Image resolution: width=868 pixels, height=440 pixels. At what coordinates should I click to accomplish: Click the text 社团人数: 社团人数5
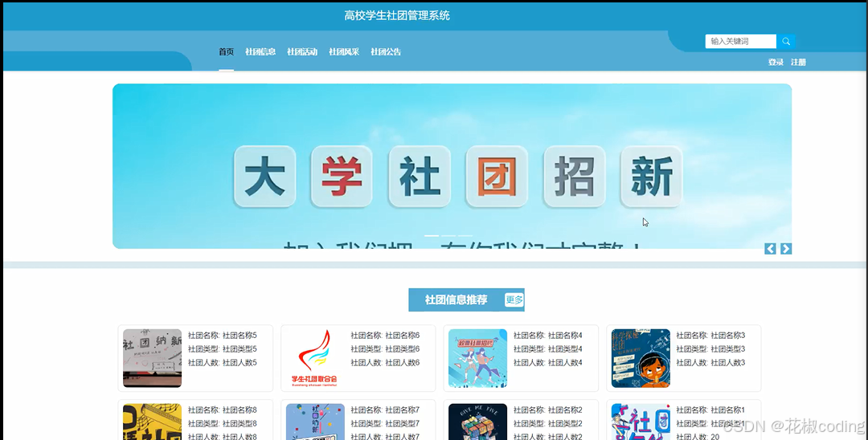pyautogui.click(x=222, y=363)
